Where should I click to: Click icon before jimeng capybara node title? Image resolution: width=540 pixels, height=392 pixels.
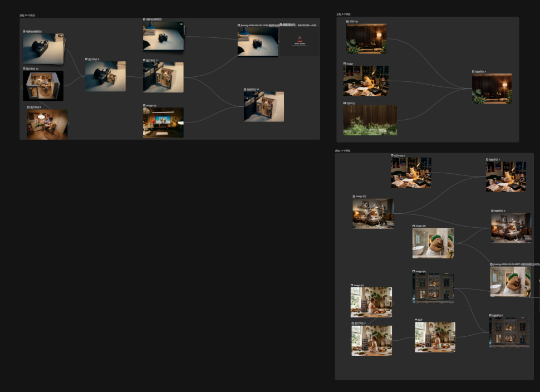[492, 264]
